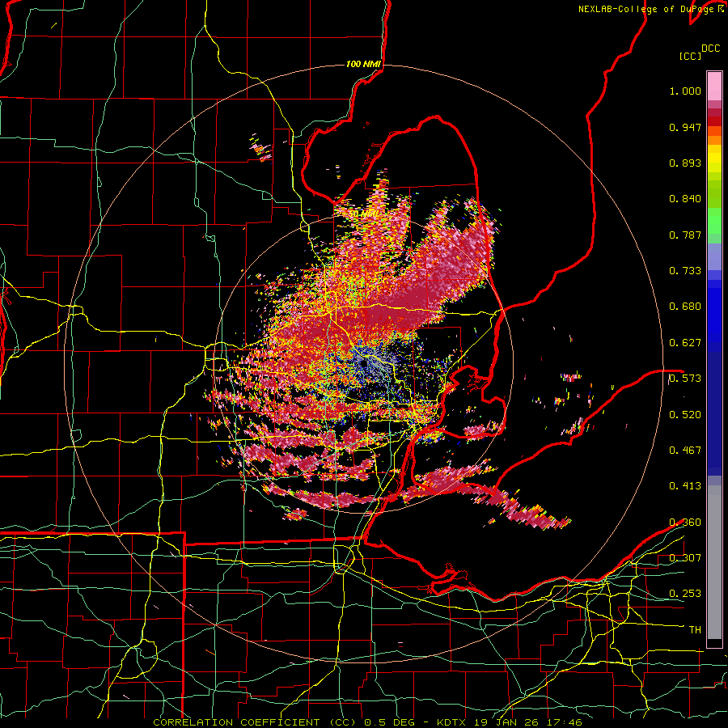The width and height of the screenshot is (728, 728).
Task: Click the KDTX radar site identifier
Action: tap(452, 722)
